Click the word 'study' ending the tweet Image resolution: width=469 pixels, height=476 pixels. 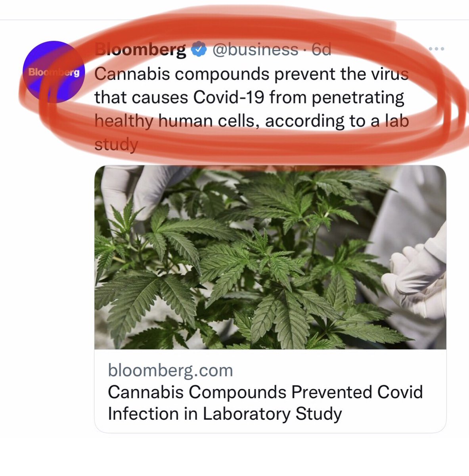[x=116, y=144]
